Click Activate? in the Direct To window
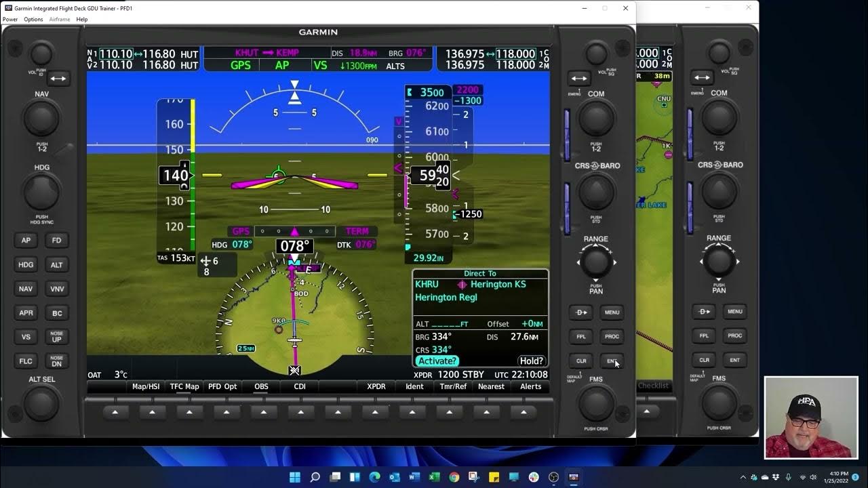Viewport: 868px width, 488px height. (x=437, y=361)
